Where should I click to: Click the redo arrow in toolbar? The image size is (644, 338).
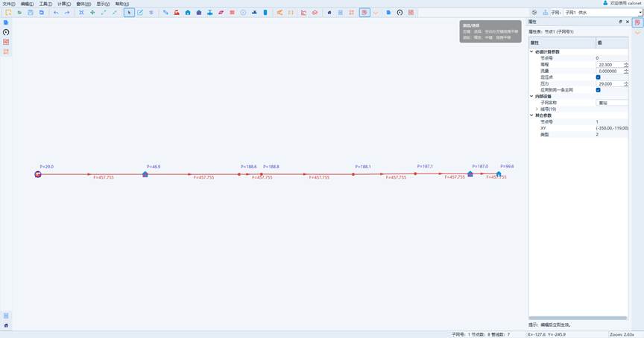[x=67, y=13]
